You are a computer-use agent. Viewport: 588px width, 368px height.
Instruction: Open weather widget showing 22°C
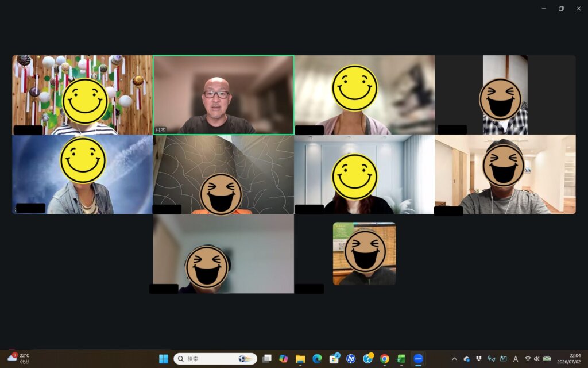(x=18, y=359)
